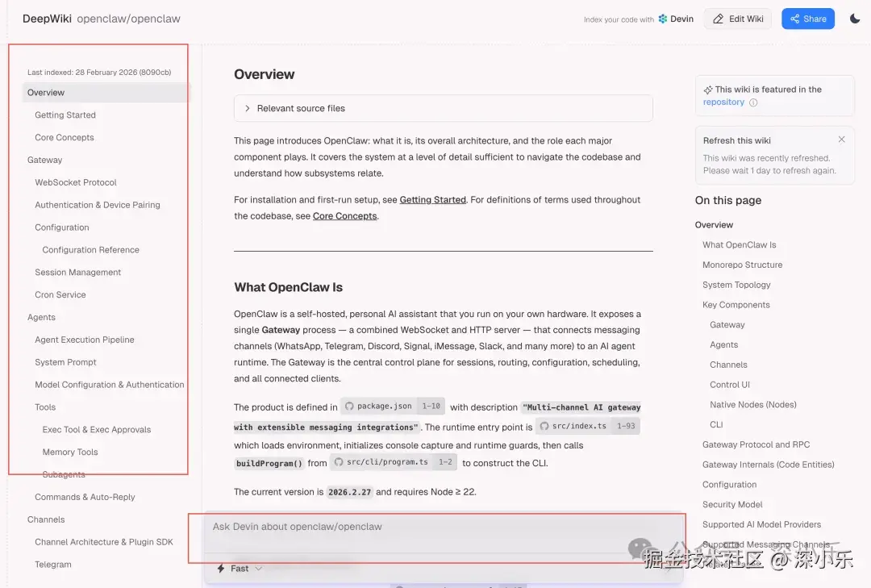Open the Fast mode dropdown
Viewport: 871px width, 588px height.
(x=240, y=569)
